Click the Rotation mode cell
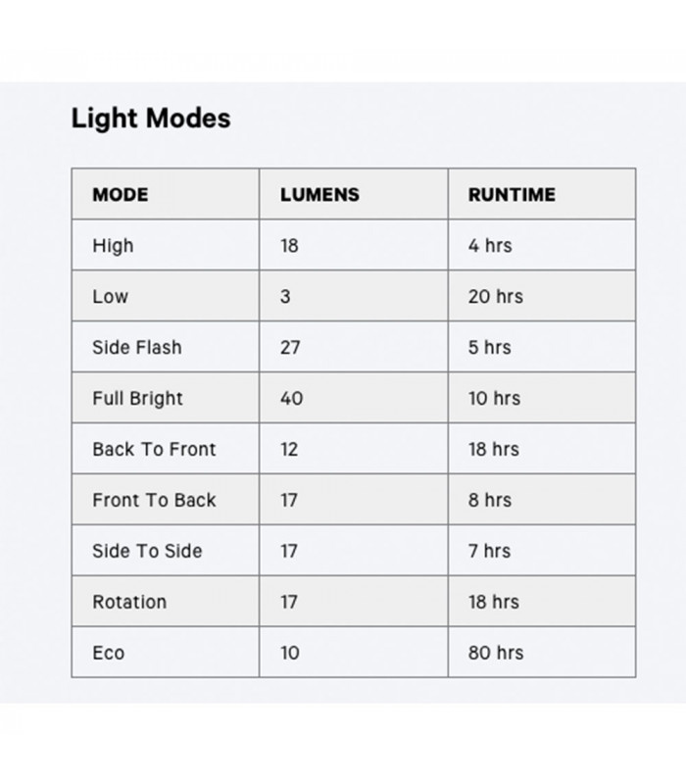Screen dimensions: 686x784 129,602
